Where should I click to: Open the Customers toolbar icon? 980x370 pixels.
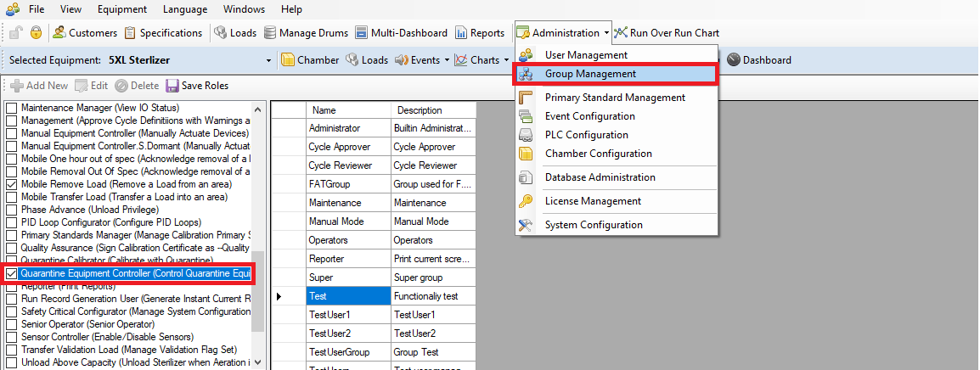(59, 33)
